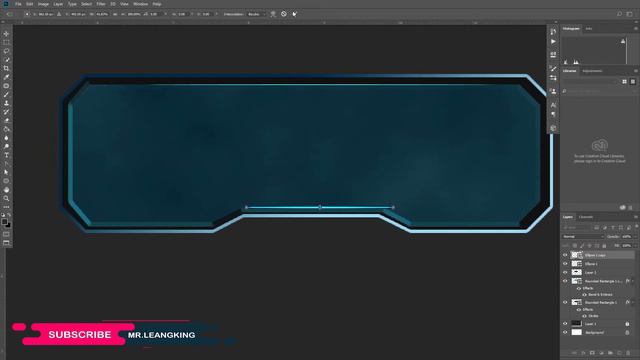Collapse effects of Rounded Rectangle 1 layer
640x360 pixels.
[633, 302]
